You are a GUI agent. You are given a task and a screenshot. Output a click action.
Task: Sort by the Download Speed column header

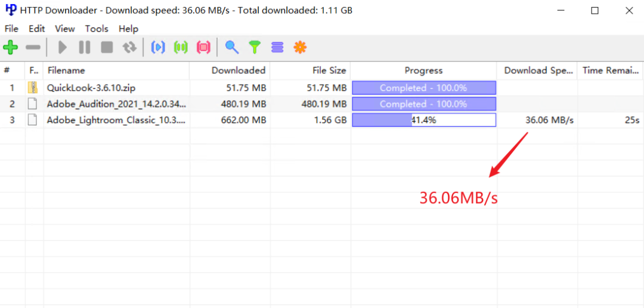(x=537, y=70)
